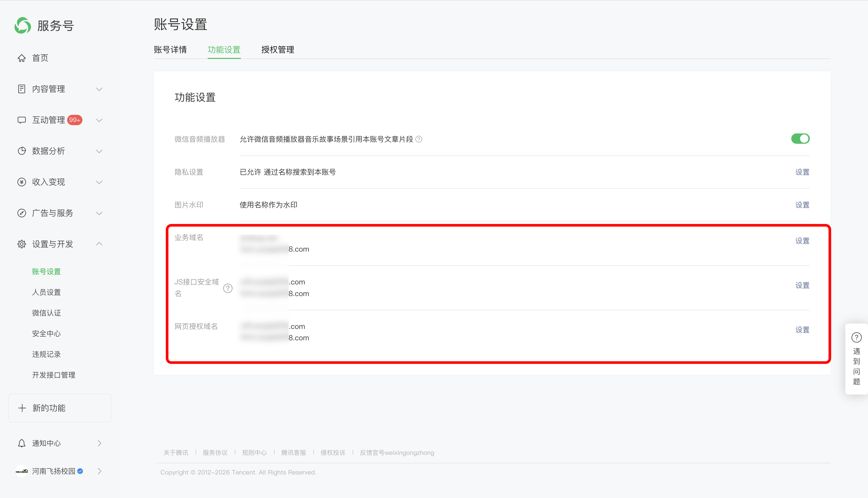Open 安全中心 in the sidebar

[47, 334]
